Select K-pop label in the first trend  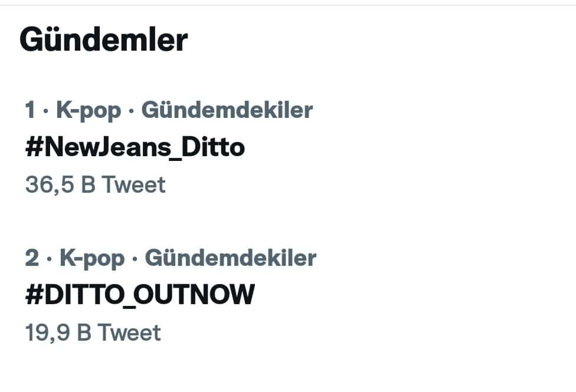click(x=89, y=110)
